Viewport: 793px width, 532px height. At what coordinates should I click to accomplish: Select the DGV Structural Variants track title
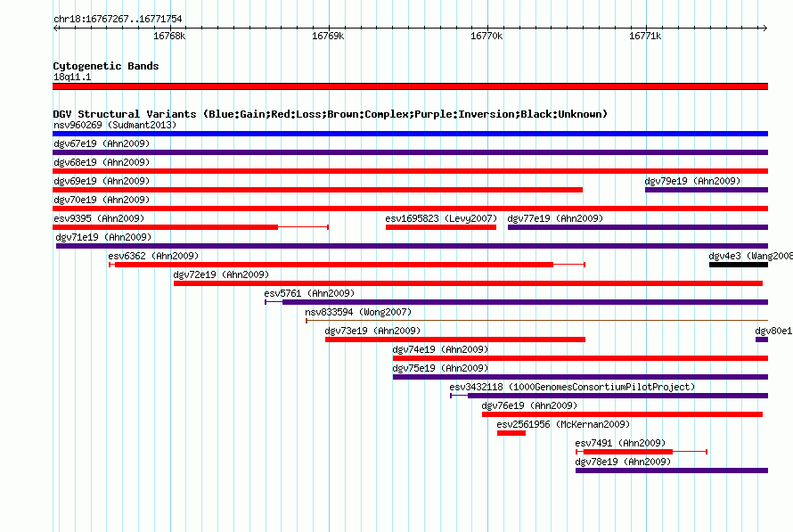[330, 114]
